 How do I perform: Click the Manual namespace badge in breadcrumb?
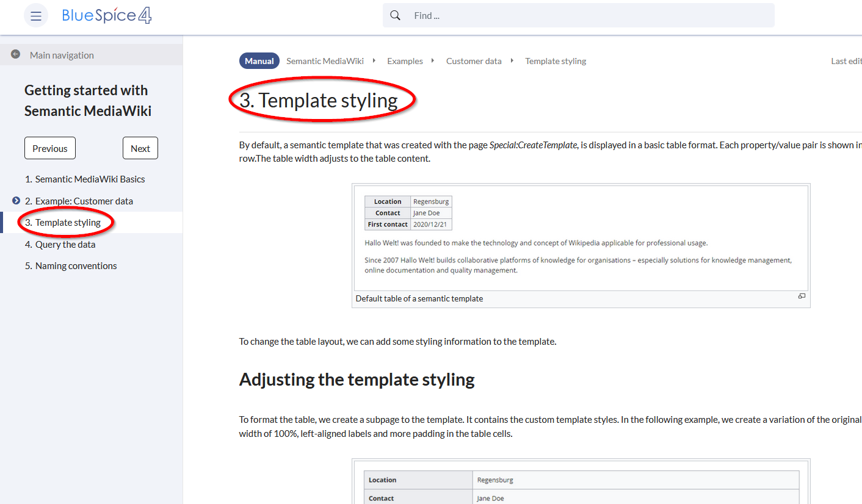tap(259, 61)
